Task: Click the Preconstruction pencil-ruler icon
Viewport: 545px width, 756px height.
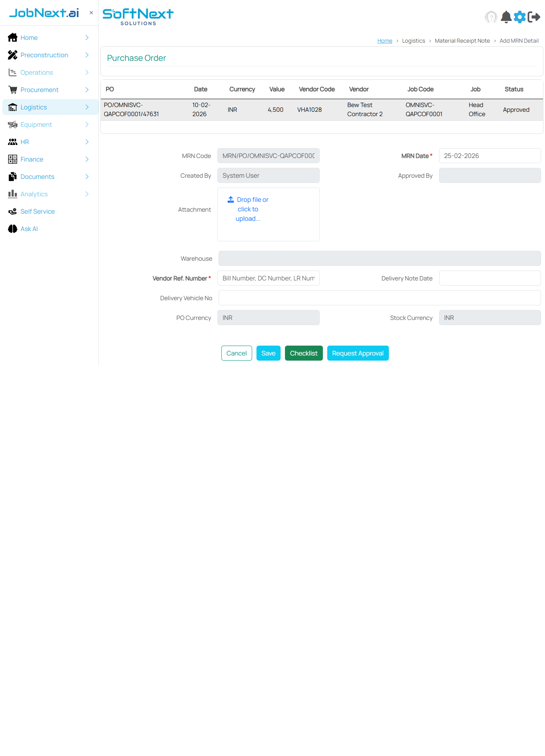Action: (x=13, y=55)
